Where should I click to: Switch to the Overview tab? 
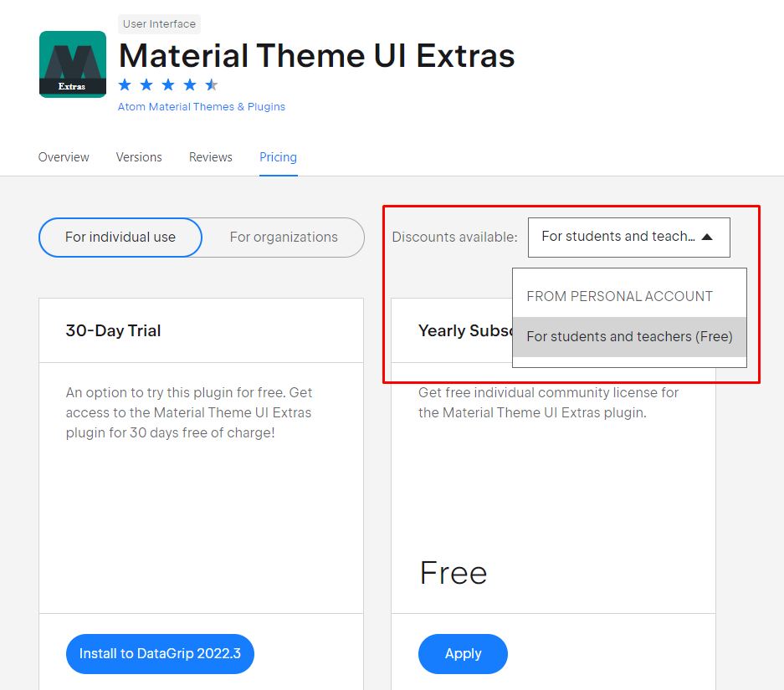click(64, 157)
